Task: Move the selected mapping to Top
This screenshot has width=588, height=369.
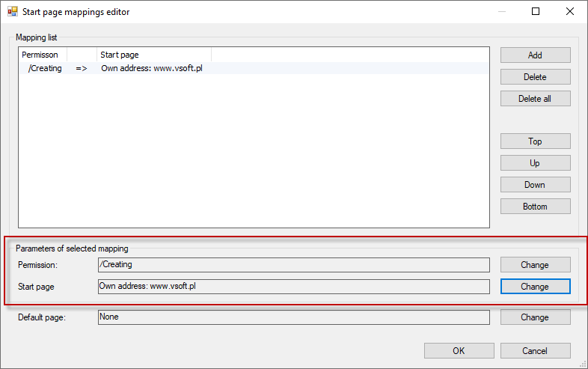Action: coord(535,141)
